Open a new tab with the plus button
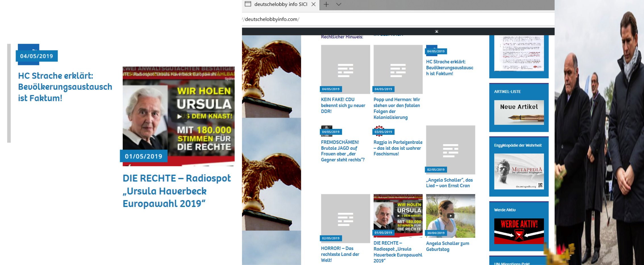644x265 pixels. pos(326,4)
